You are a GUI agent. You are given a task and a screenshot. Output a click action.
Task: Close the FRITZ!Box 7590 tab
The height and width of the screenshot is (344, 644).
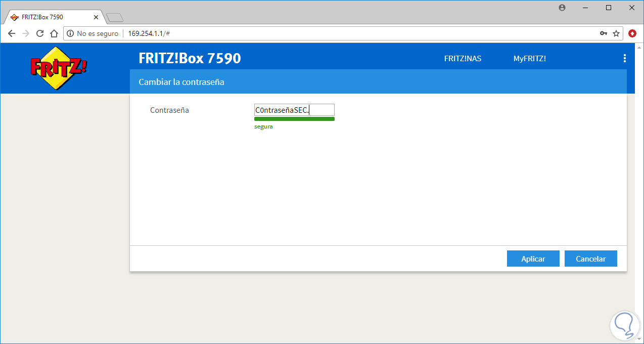[x=96, y=17]
